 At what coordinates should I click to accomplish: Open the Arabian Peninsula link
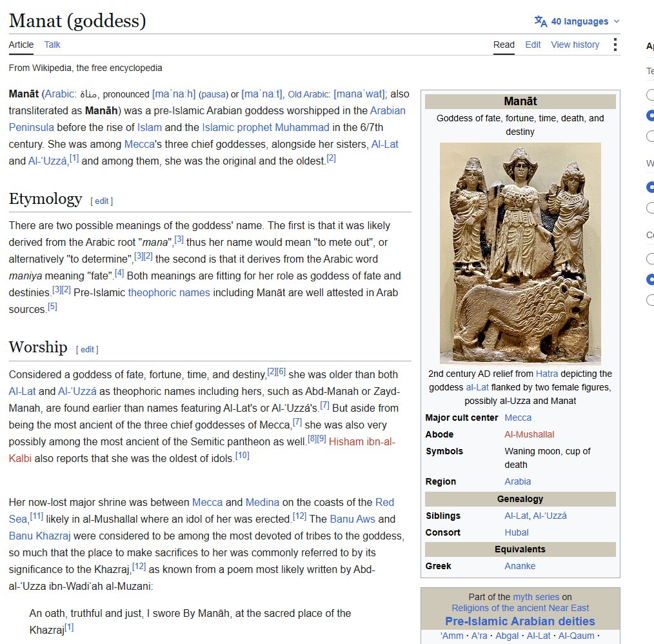coord(388,110)
